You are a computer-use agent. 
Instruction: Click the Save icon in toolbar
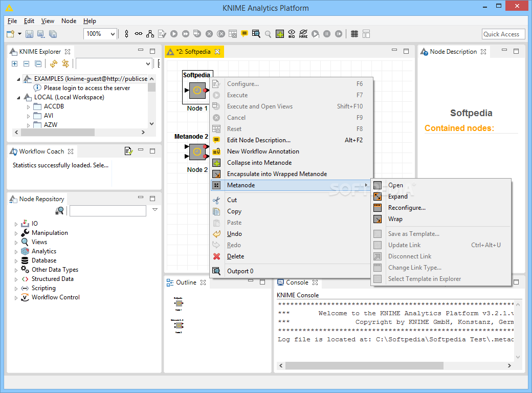click(x=30, y=34)
